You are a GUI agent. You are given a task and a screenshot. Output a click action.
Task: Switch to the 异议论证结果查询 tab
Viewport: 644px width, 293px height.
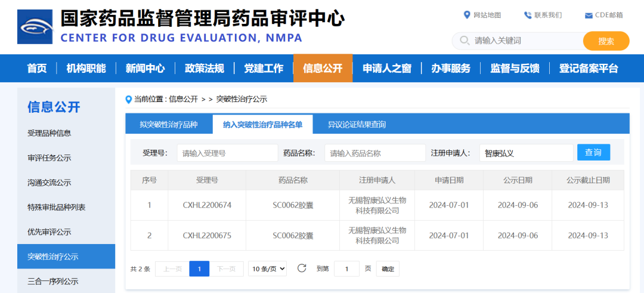357,124
